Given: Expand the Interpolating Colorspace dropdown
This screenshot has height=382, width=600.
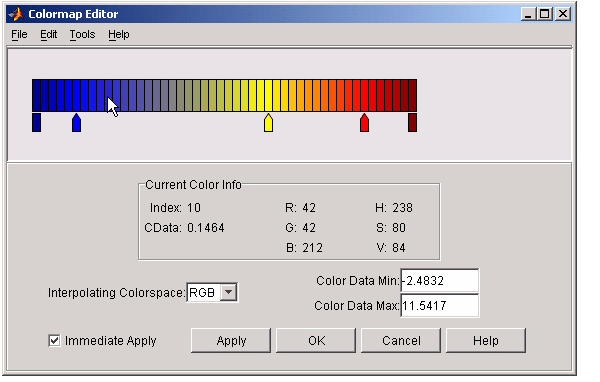Looking at the screenshot, I should [x=228, y=292].
